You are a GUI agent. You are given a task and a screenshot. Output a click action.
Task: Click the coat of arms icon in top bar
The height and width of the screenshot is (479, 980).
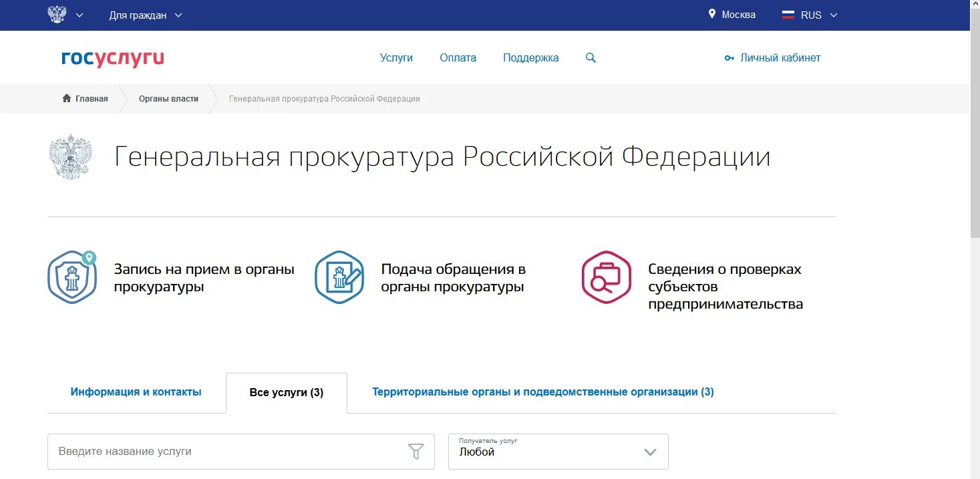pyautogui.click(x=57, y=15)
